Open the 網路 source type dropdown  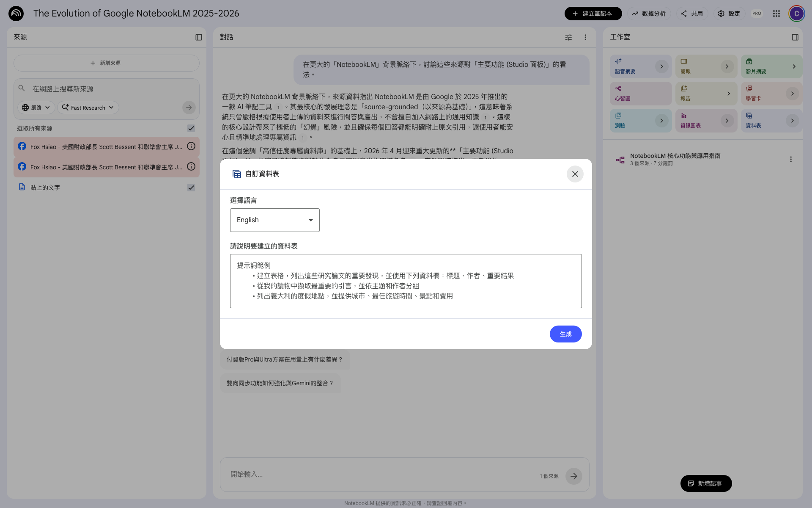pos(36,108)
